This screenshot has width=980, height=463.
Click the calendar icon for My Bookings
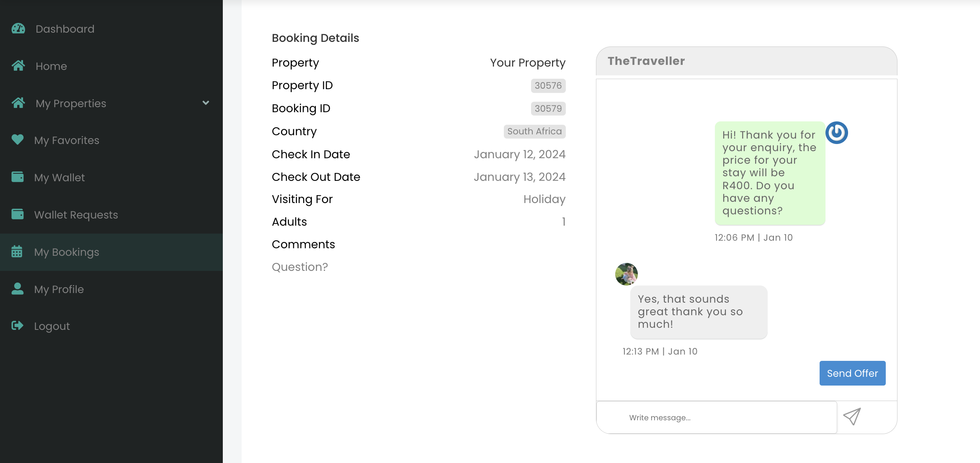pyautogui.click(x=17, y=252)
